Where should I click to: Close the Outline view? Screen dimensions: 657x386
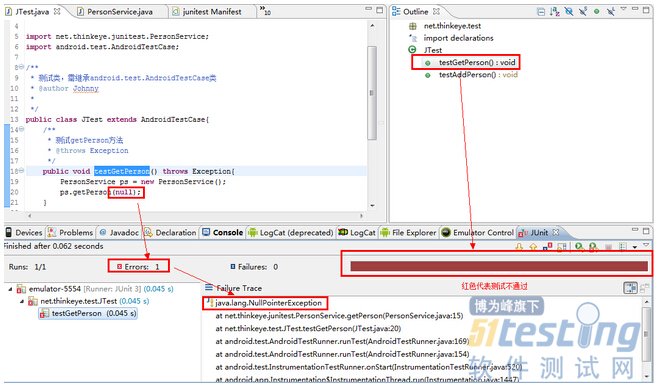[x=436, y=12]
